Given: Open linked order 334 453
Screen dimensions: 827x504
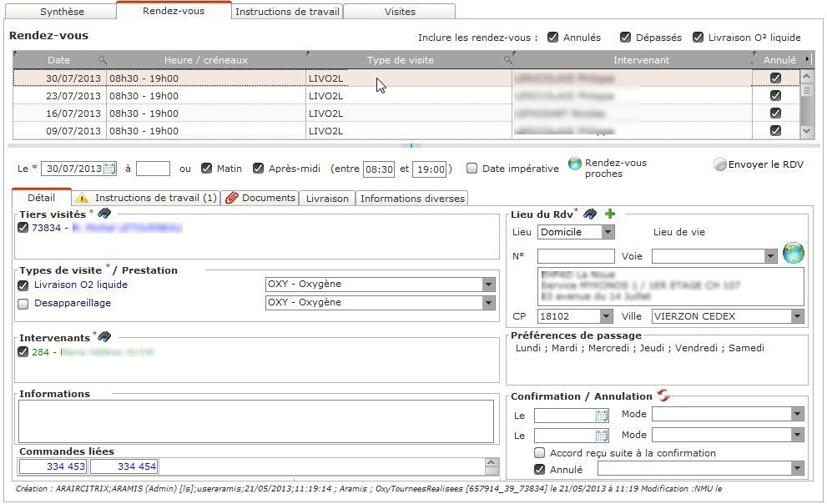Looking at the screenshot, I should [x=53, y=466].
